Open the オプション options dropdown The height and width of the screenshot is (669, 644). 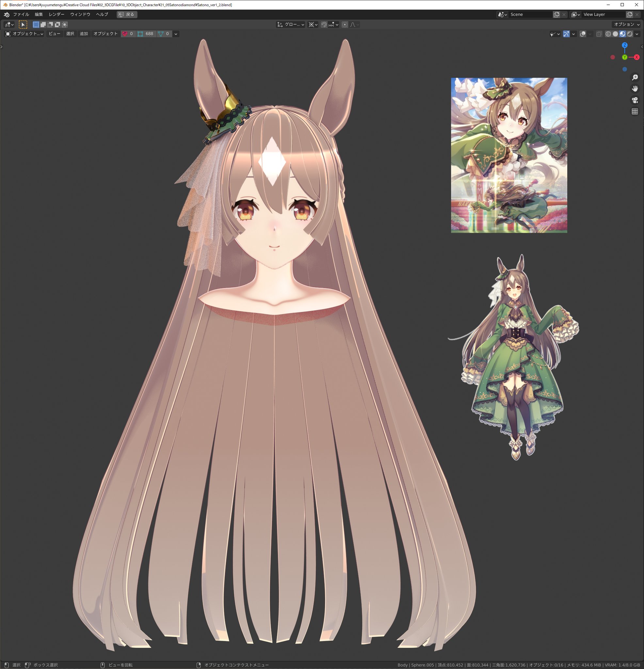click(627, 24)
